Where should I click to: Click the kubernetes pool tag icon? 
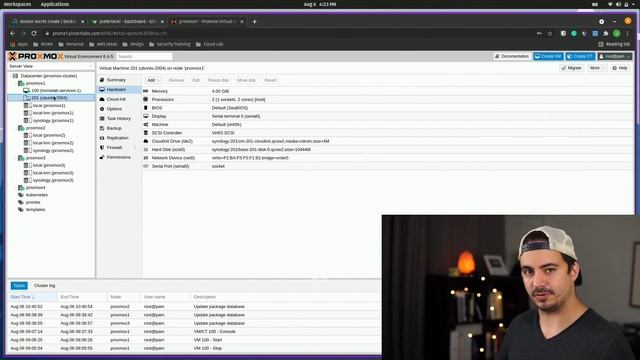click(x=21, y=195)
